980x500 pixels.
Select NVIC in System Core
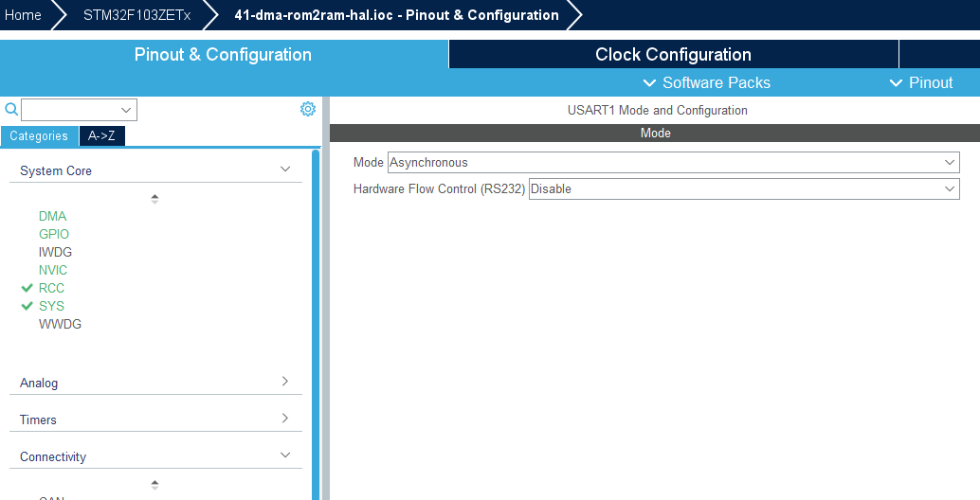(52, 270)
